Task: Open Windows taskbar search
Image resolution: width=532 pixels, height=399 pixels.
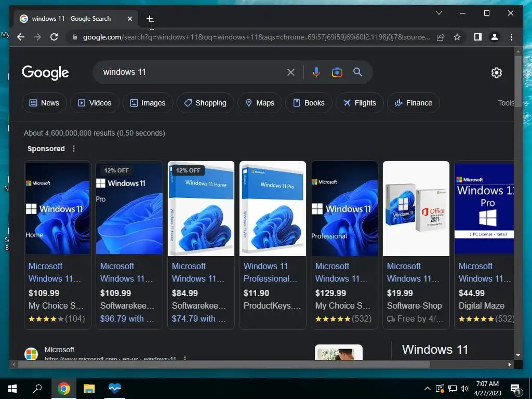Action: [x=37, y=389]
